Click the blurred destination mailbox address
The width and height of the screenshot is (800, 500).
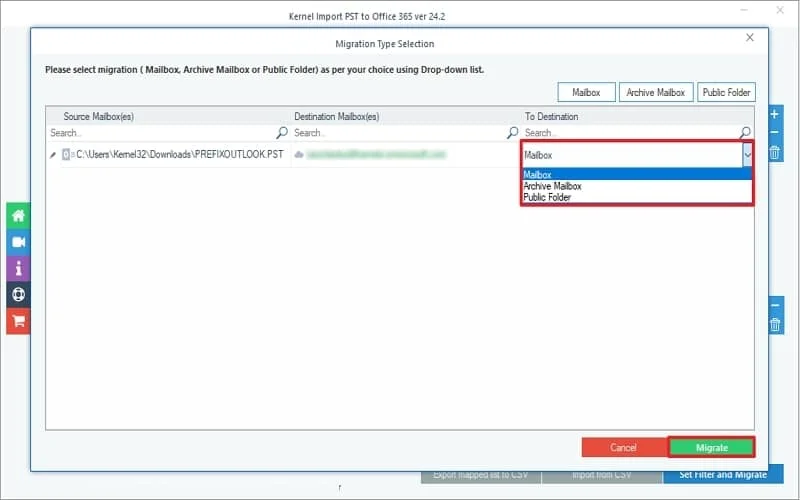(377, 154)
